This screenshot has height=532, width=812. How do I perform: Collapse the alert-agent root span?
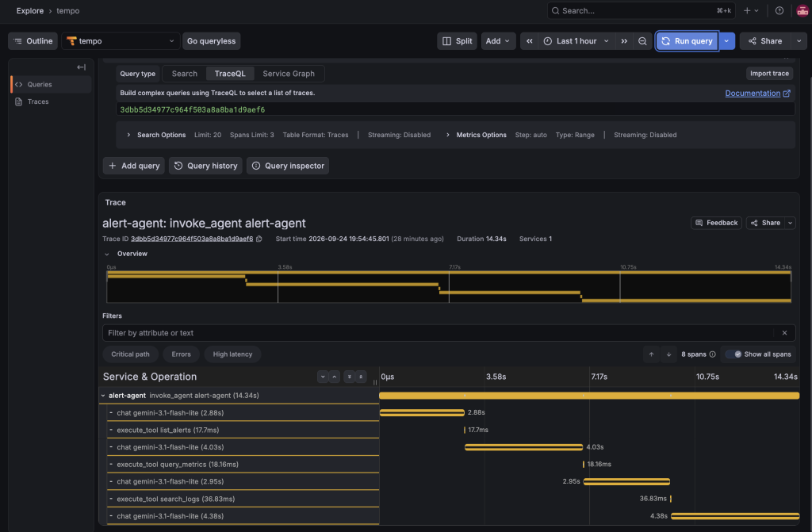103,396
